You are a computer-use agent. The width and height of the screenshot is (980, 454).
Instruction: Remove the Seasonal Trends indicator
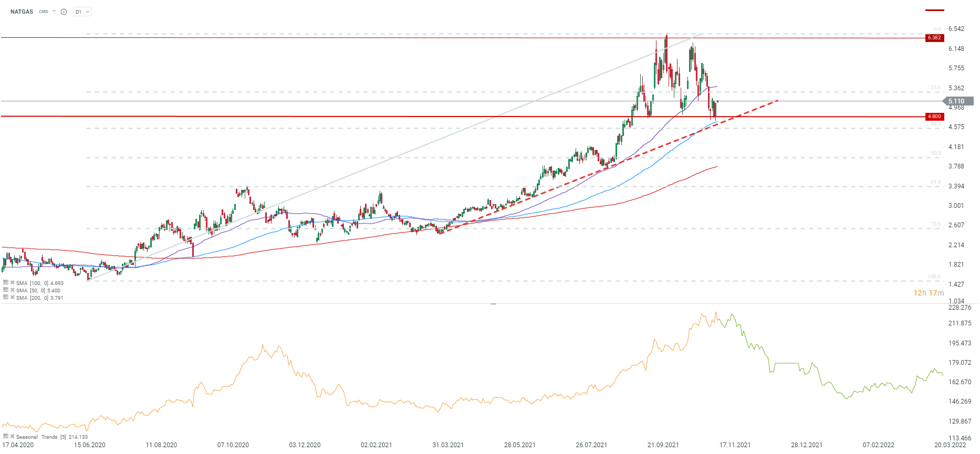pos(13,436)
